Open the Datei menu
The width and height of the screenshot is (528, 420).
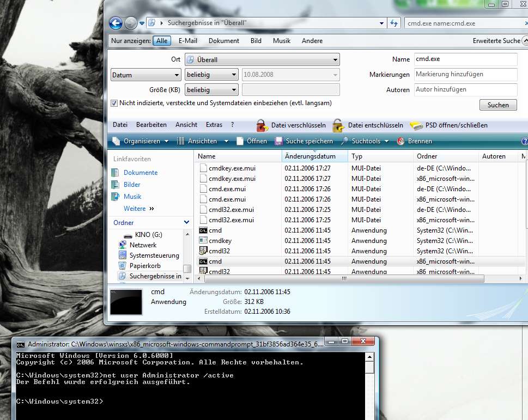coord(120,125)
